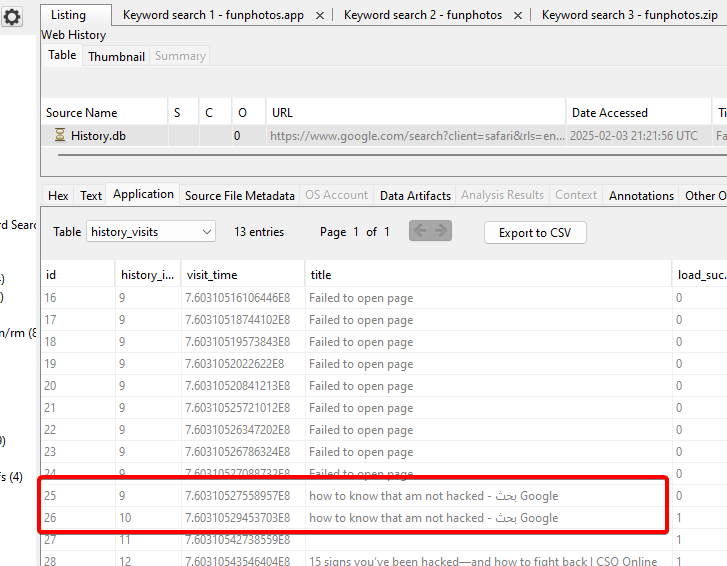Switch to the Thumbnail view tab
Viewport: 727px width, 566px height.
116,57
